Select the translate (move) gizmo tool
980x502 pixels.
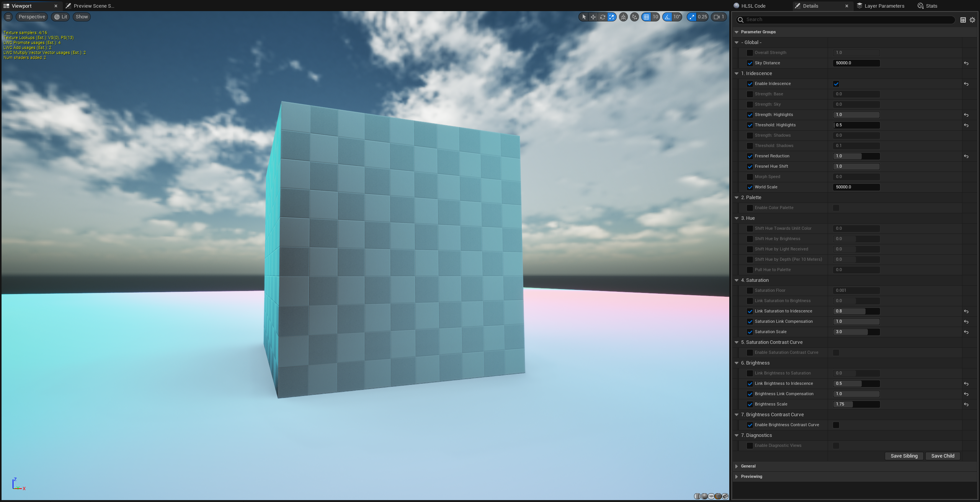click(x=593, y=17)
